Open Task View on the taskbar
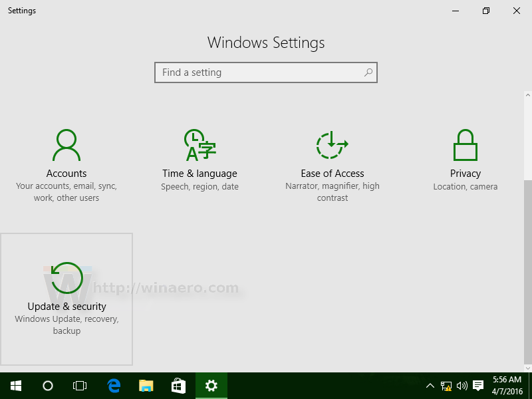This screenshot has height=399, width=532. pos(80,386)
